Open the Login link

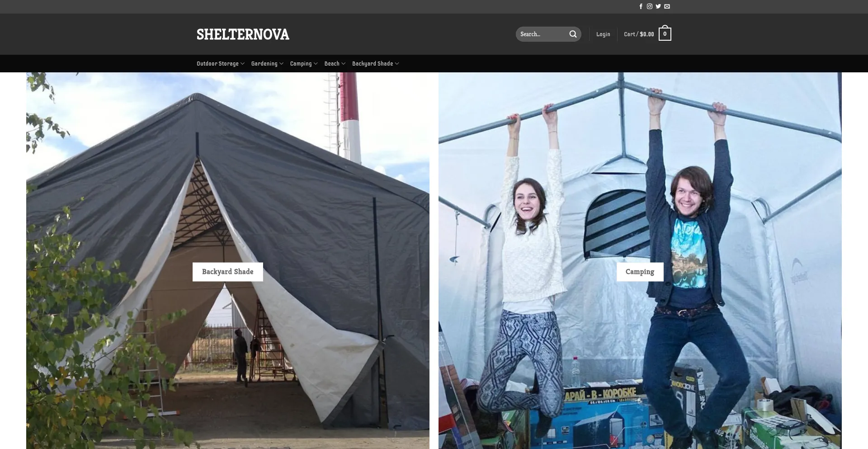(x=603, y=34)
